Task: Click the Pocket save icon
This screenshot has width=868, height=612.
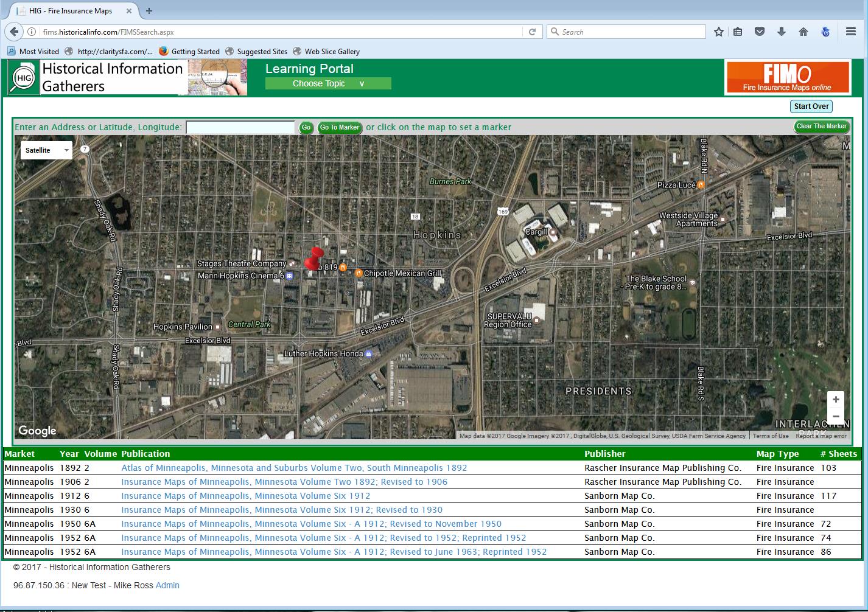Action: point(760,32)
